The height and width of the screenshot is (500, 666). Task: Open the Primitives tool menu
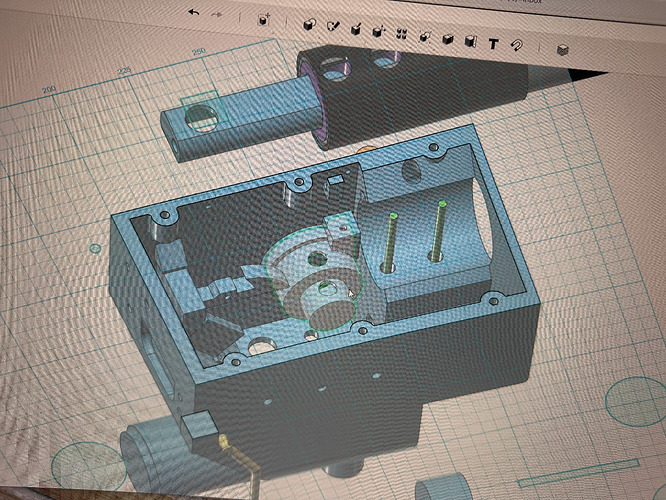click(310, 25)
